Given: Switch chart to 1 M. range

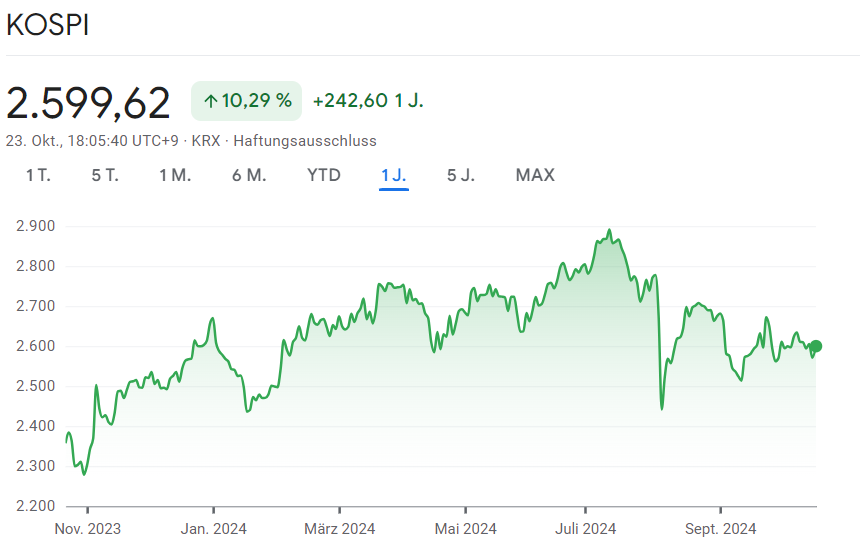Looking at the screenshot, I should (175, 175).
